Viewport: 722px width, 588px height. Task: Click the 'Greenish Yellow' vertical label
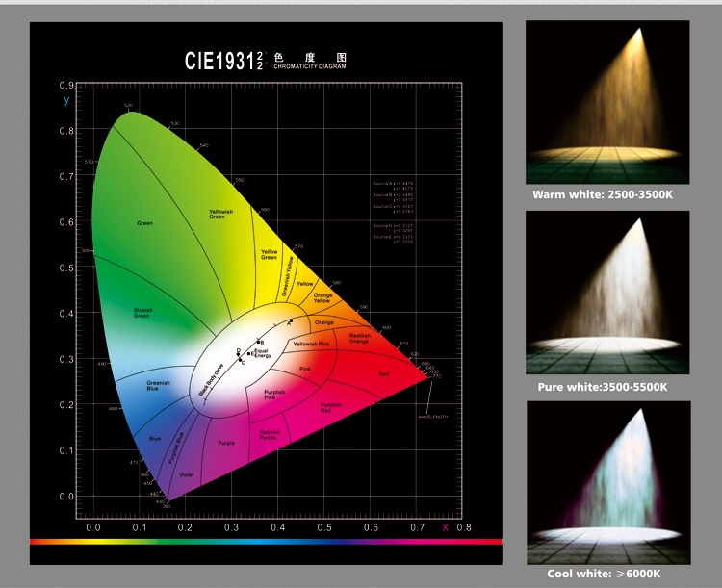pyautogui.click(x=288, y=276)
